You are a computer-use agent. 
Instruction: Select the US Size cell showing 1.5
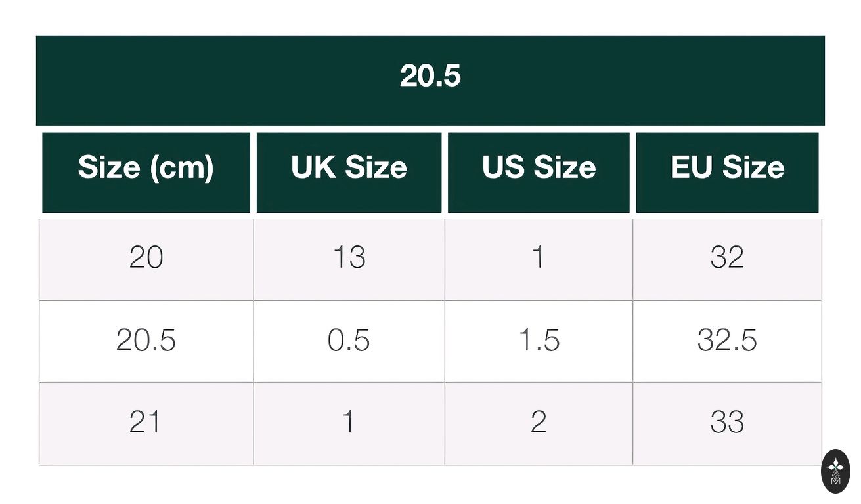539,341
